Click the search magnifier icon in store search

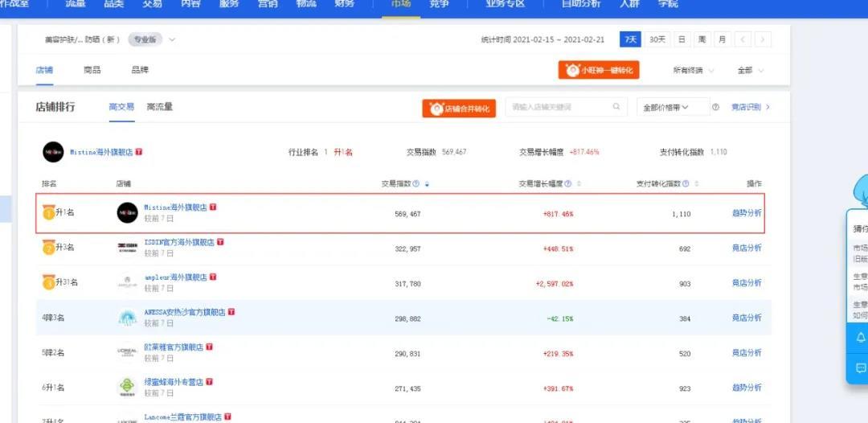tap(616, 107)
